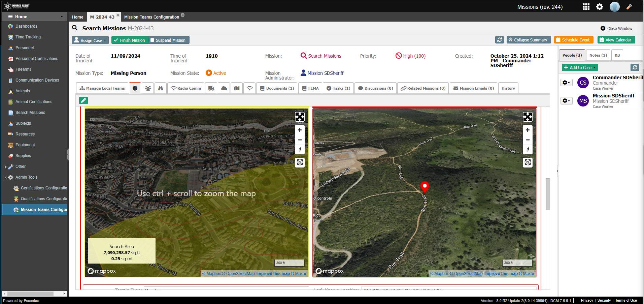The image size is (644, 304).
Task: Zoom in on the right Rim Trail map
Action: tap(528, 130)
